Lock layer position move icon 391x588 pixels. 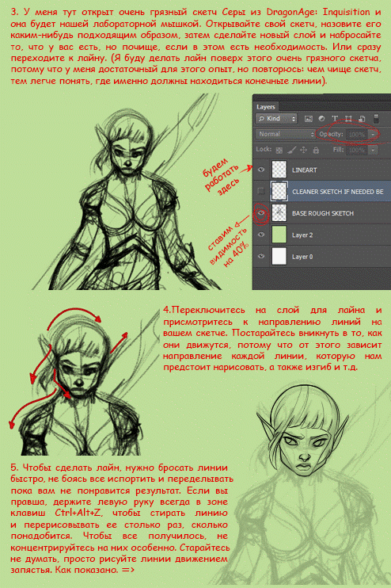point(303,150)
